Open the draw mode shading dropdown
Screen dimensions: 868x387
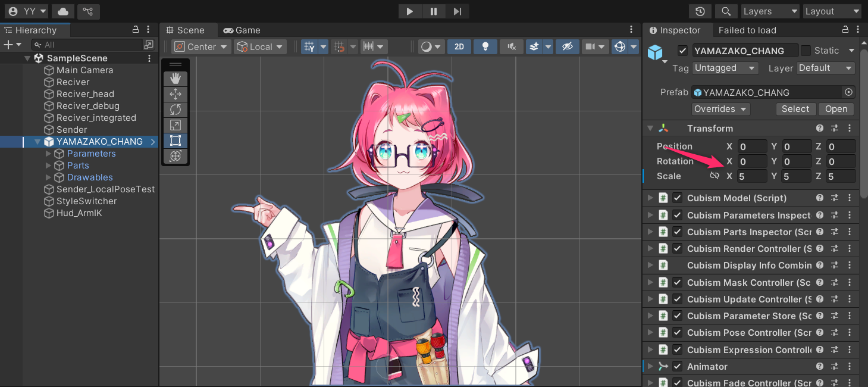click(432, 46)
